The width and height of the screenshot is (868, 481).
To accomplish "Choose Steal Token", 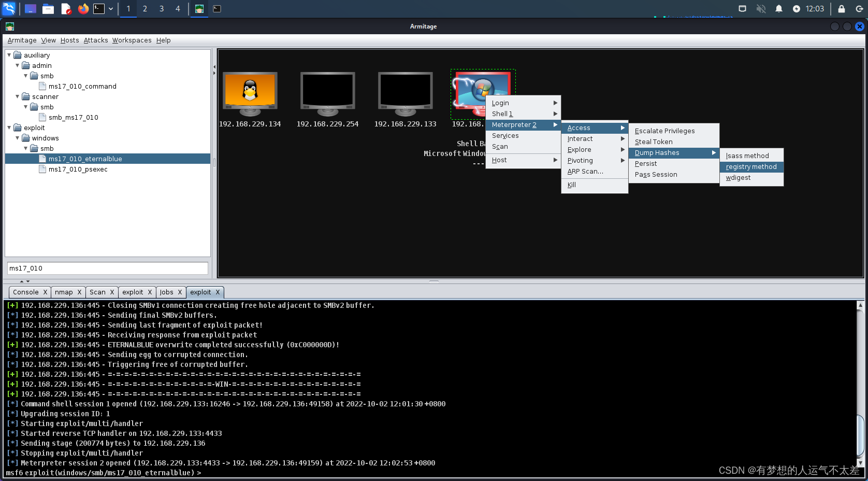I will pyautogui.click(x=674, y=142).
